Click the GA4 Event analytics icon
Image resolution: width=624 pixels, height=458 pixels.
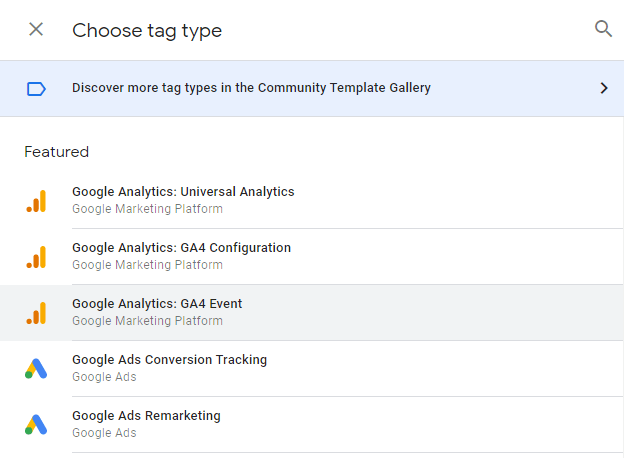[36, 313]
